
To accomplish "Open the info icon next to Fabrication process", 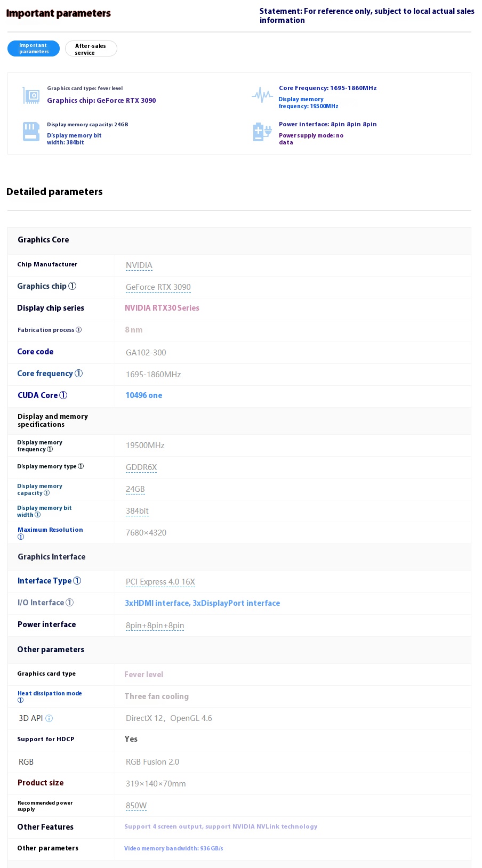I will pyautogui.click(x=79, y=330).
